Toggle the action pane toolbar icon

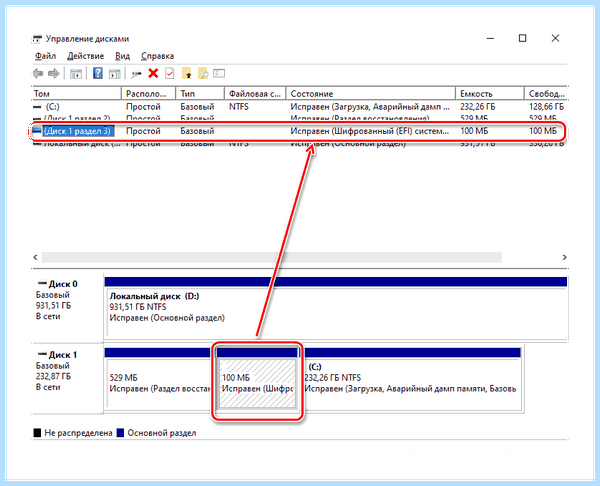click(x=114, y=74)
